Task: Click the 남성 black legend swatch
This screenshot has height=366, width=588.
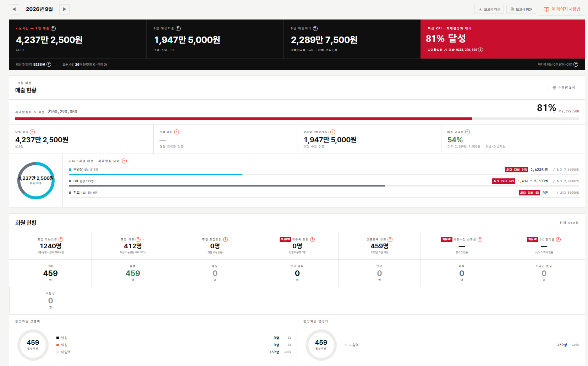Action: 57,338
